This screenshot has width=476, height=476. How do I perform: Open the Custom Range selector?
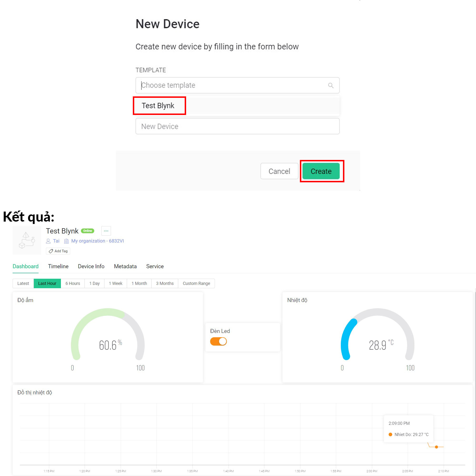click(196, 283)
